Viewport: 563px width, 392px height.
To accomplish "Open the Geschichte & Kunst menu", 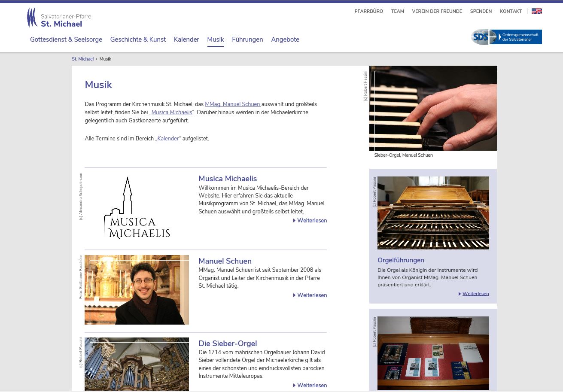I will click(138, 40).
